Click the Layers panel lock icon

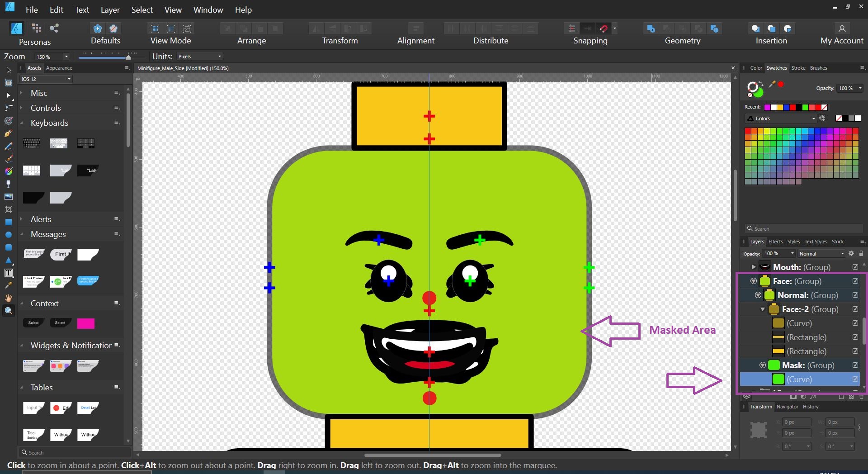(x=861, y=254)
